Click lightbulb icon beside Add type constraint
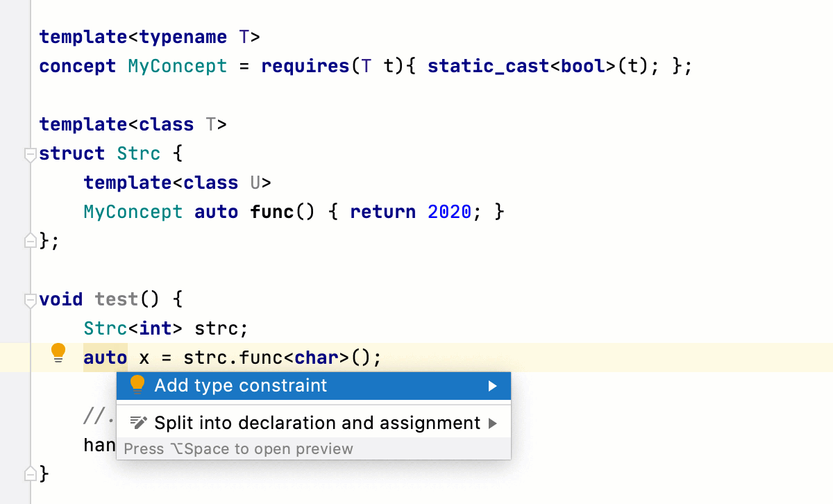Image resolution: width=833 pixels, height=504 pixels. coord(137,385)
